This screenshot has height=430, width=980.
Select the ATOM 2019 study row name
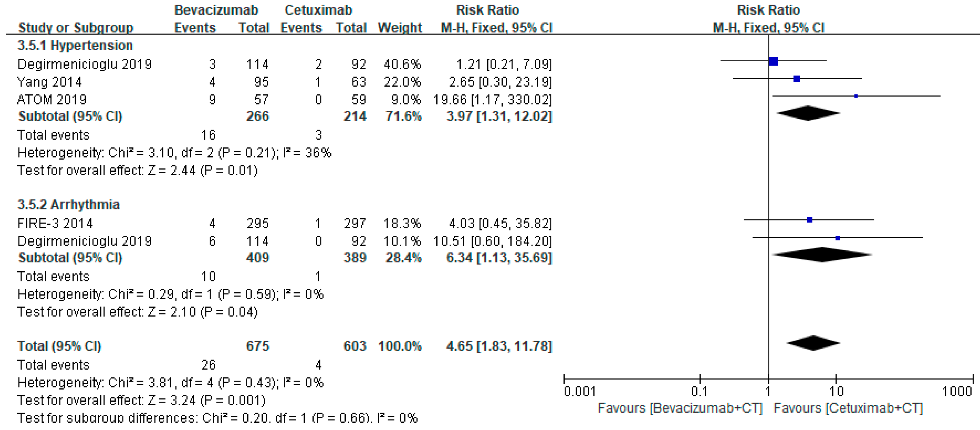52,100
